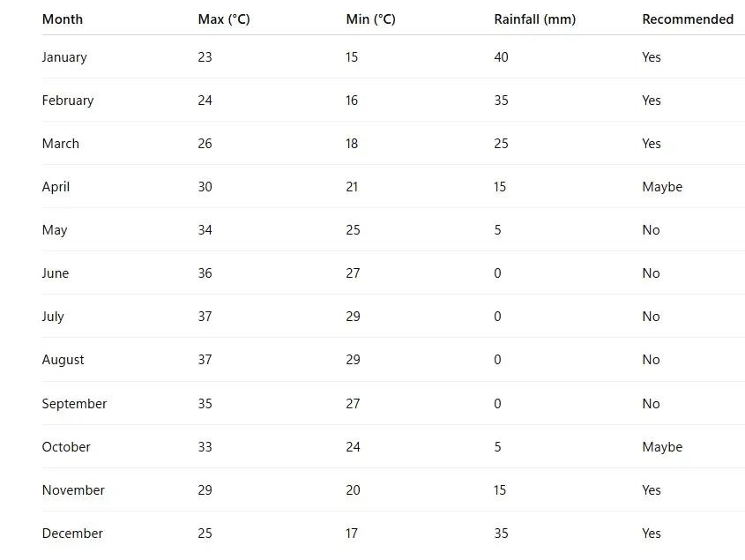Select March's min temperature value 18
Screen dimensions: 745x560
pyautogui.click(x=352, y=144)
